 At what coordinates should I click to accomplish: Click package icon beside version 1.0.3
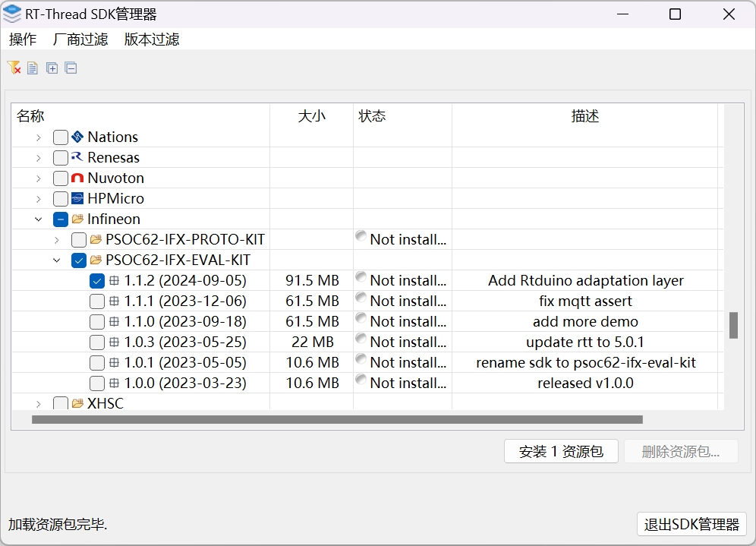(115, 342)
